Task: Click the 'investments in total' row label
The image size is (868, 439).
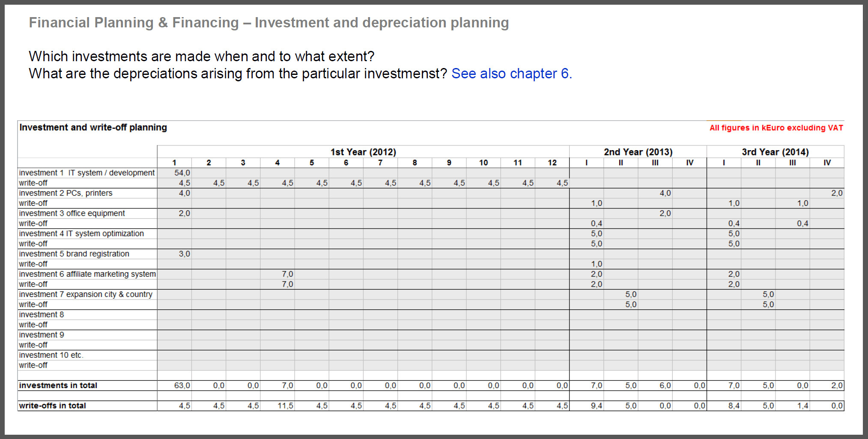Action: [58, 386]
